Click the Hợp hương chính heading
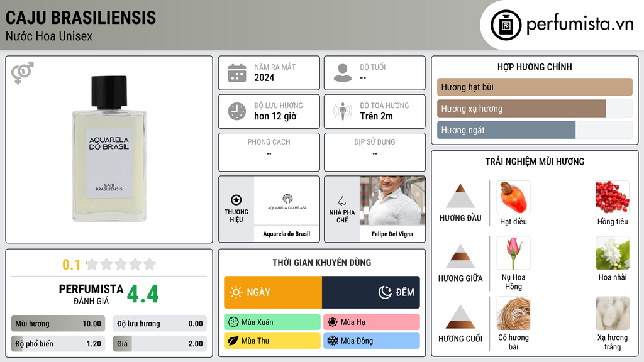The width and height of the screenshot is (644, 362). [535, 67]
